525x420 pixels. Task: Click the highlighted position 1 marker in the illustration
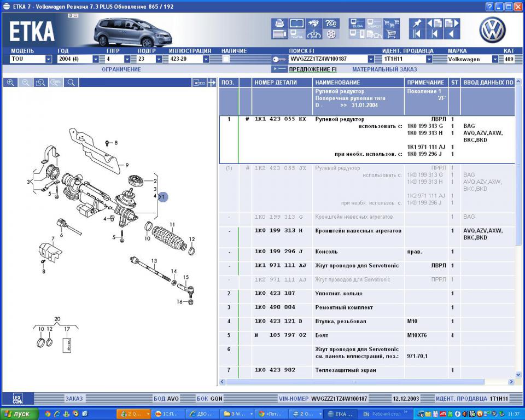pyautogui.click(x=163, y=197)
